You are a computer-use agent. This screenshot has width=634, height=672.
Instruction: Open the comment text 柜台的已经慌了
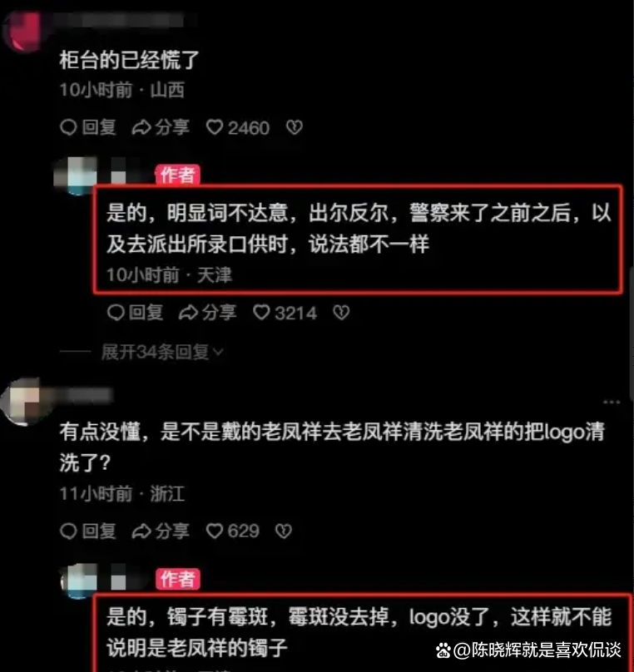pos(129,60)
